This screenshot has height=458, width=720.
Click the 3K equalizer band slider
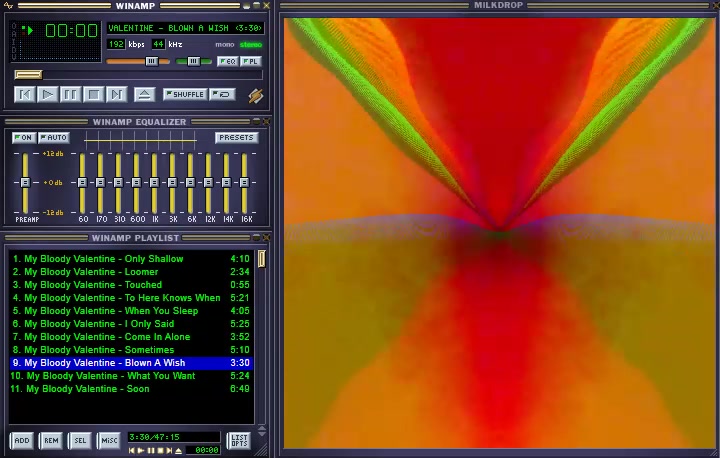(x=172, y=182)
